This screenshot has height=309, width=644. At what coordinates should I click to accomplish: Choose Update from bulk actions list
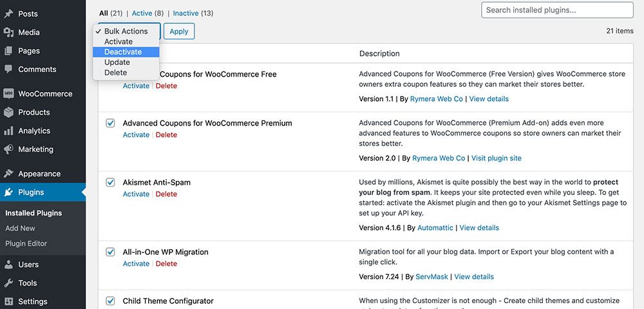click(126, 62)
